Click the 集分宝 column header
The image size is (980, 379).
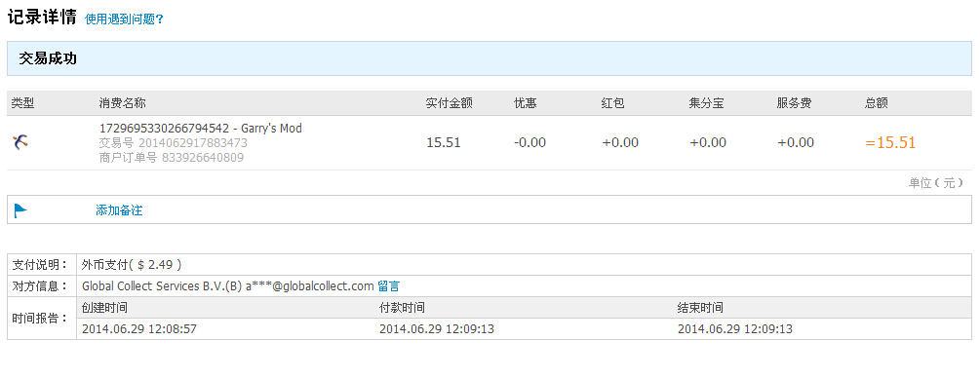tap(706, 103)
